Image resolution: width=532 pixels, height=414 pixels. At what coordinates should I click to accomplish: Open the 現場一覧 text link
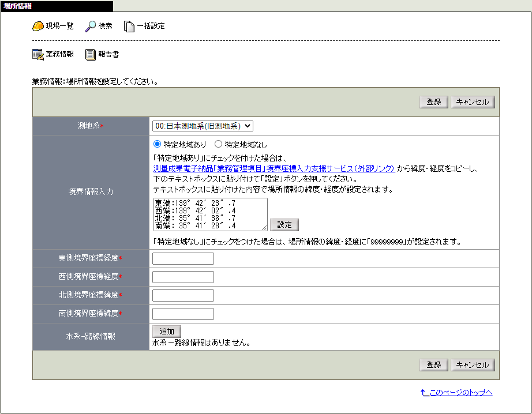(59, 26)
